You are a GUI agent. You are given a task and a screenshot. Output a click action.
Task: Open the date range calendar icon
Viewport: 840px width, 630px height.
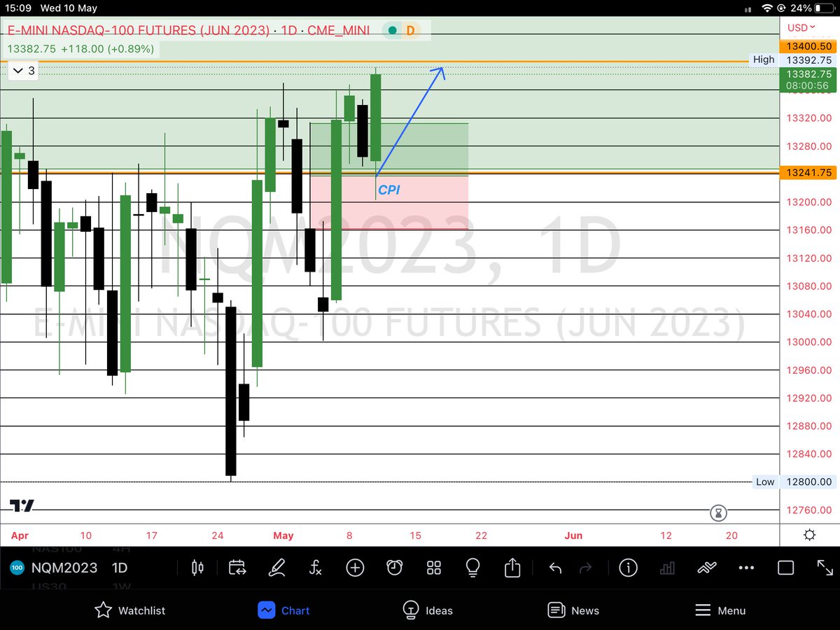(x=237, y=568)
